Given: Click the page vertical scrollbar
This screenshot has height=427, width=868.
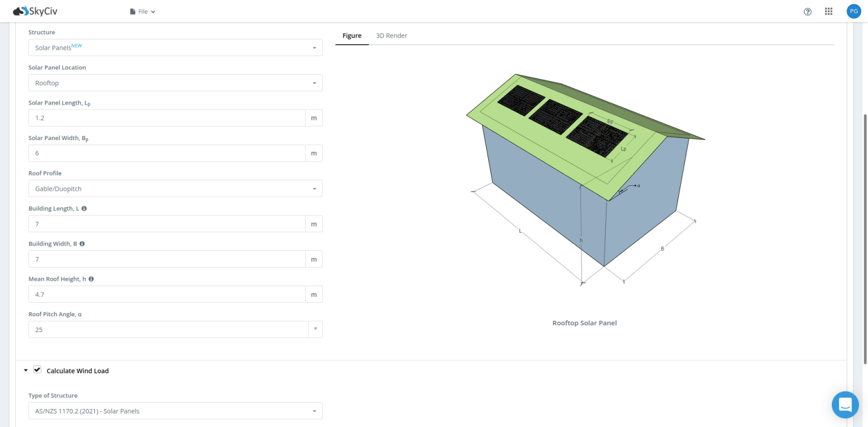Looking at the screenshot, I should tap(864, 237).
